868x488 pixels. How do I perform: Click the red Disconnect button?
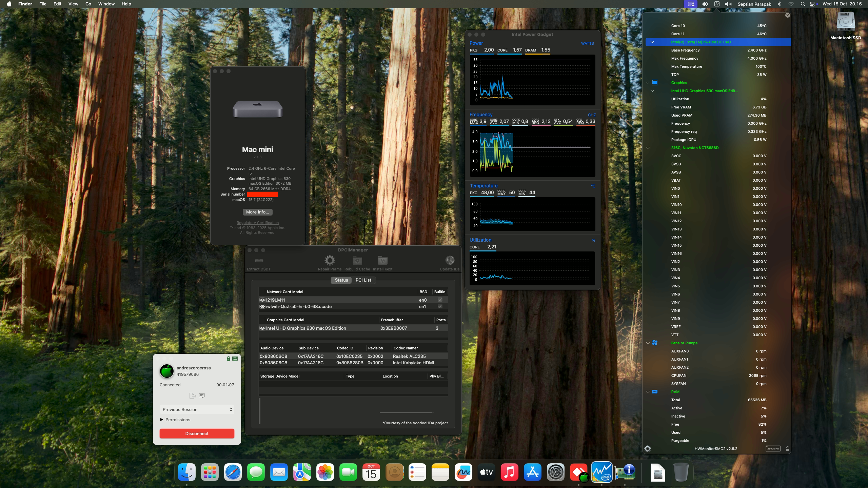coord(197,433)
